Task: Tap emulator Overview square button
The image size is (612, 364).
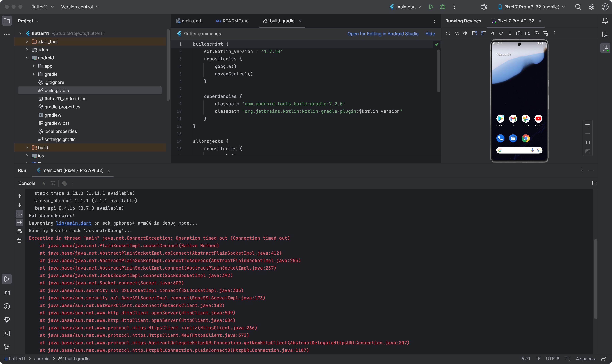Action: coord(510,33)
